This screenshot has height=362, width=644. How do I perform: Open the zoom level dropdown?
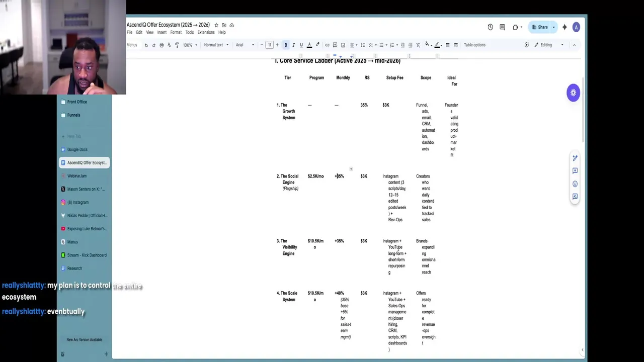pyautogui.click(x=190, y=45)
